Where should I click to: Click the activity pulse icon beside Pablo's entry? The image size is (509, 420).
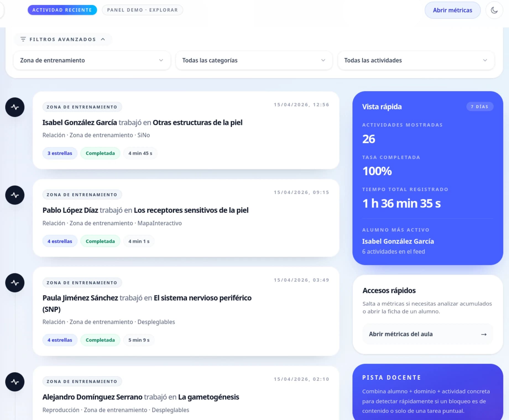(15, 195)
